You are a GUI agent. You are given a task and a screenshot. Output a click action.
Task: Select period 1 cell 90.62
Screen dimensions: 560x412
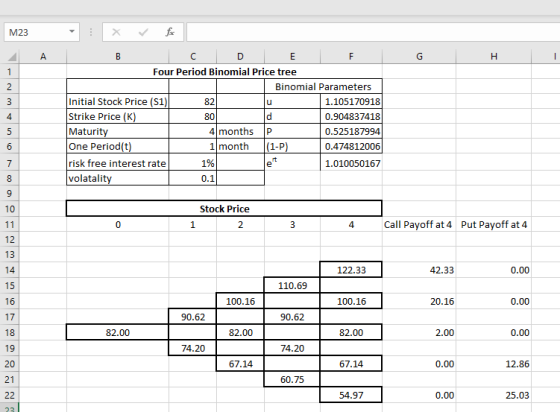click(x=193, y=317)
